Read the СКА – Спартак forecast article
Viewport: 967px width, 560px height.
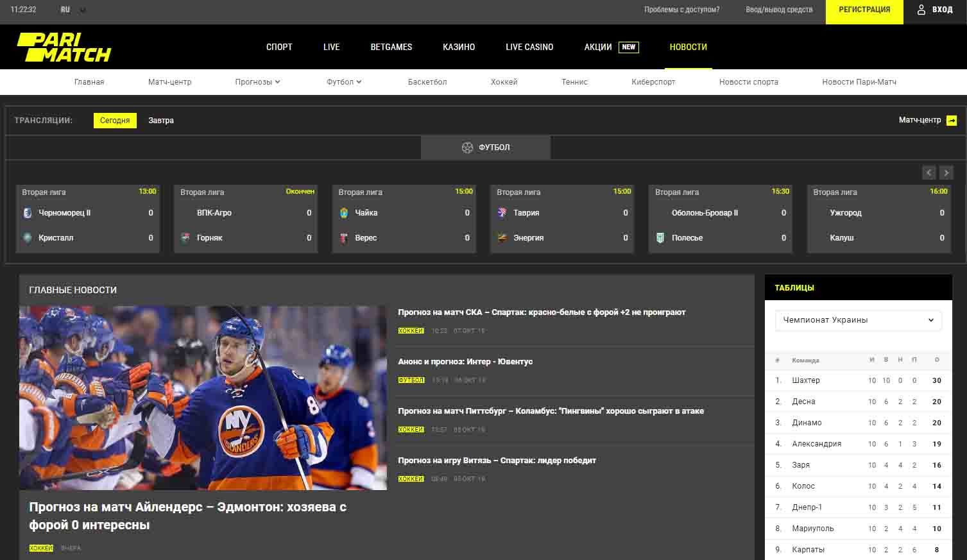(x=542, y=312)
